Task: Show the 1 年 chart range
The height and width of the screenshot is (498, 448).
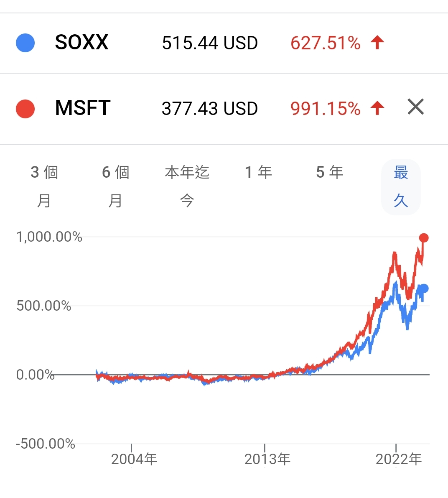Action: pos(258,172)
